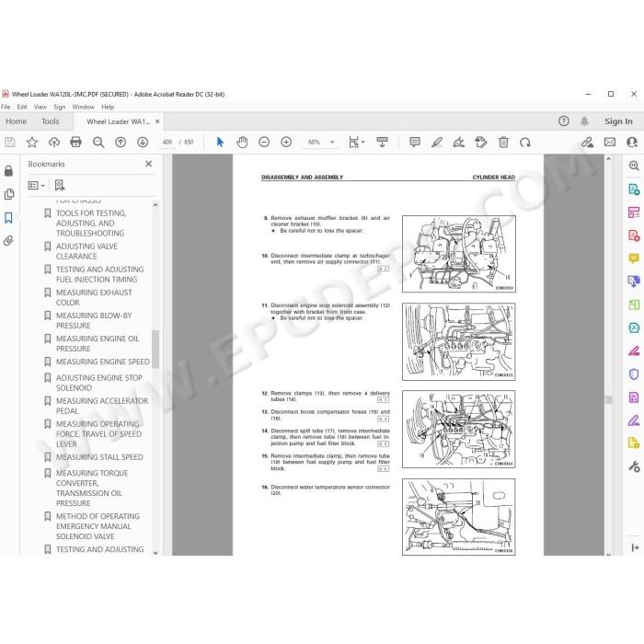Toggle the Attachments paperclip pane
The height and width of the screenshot is (644, 644).
coord(8,241)
